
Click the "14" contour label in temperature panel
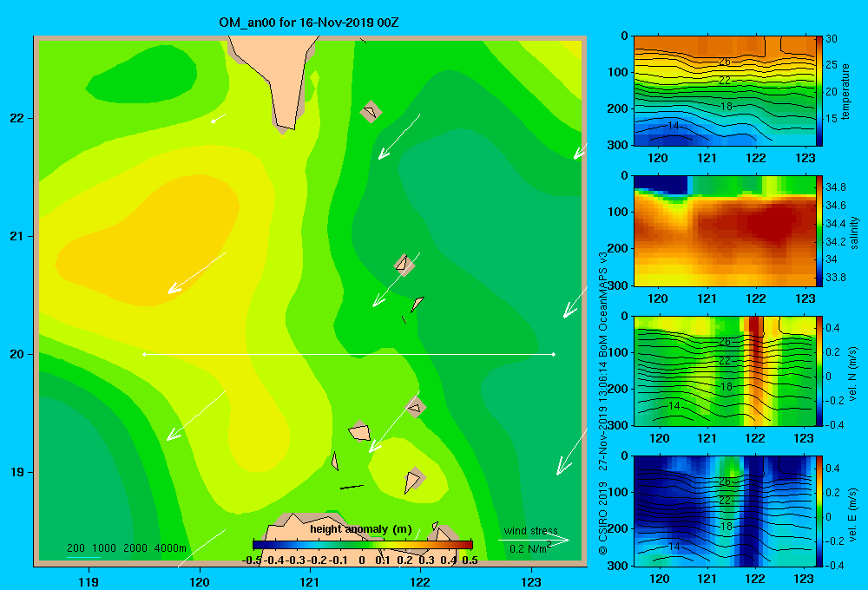click(x=674, y=126)
